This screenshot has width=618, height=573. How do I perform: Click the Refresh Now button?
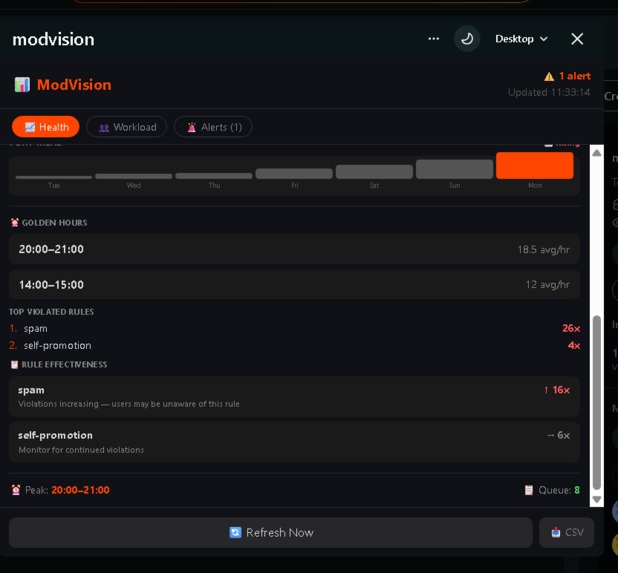[x=271, y=532]
